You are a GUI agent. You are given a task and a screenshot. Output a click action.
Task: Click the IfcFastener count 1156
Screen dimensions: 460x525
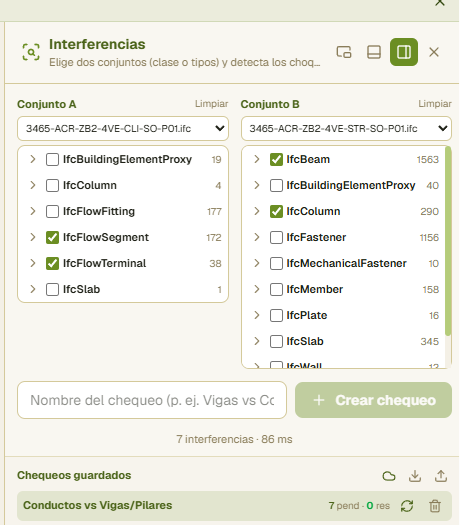pos(429,238)
